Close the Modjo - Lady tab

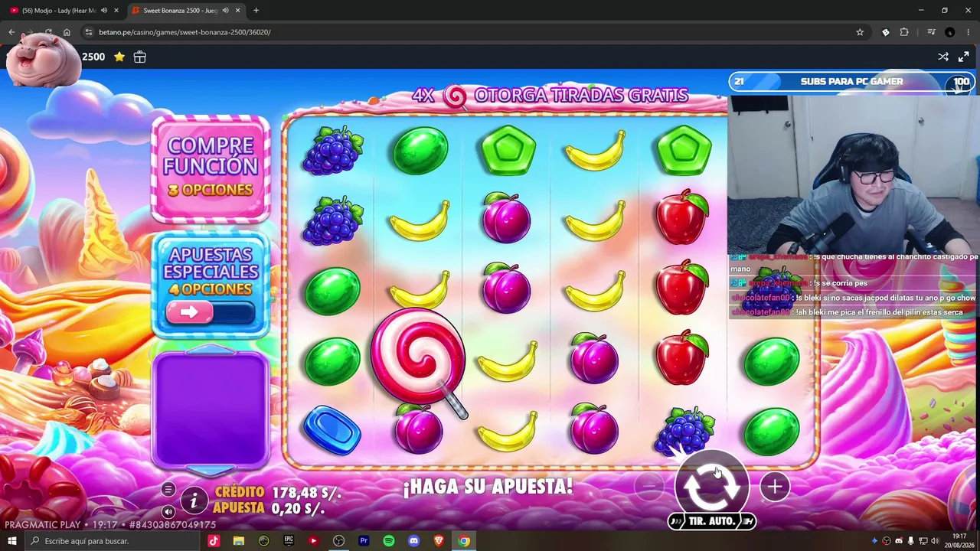(x=116, y=11)
